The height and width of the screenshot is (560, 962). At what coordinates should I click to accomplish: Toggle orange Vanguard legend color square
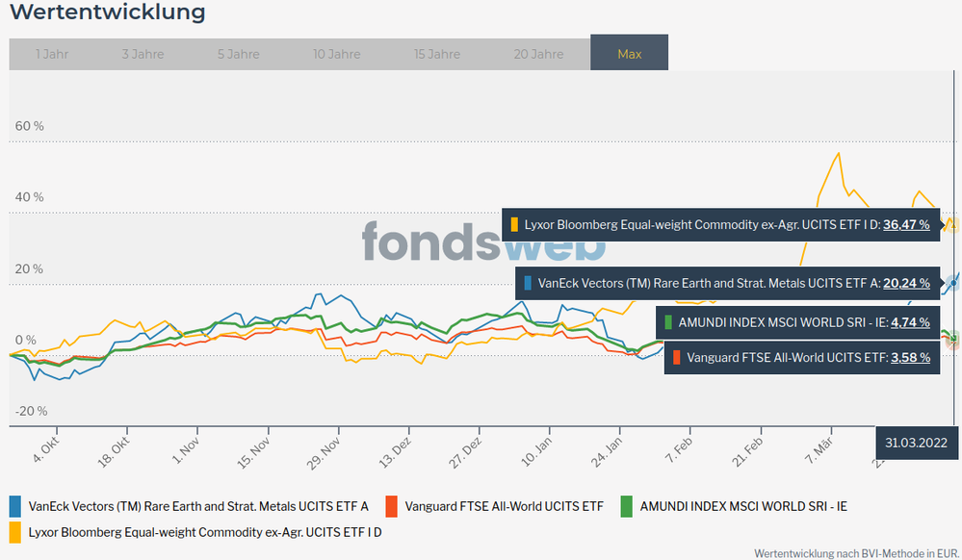(x=391, y=505)
